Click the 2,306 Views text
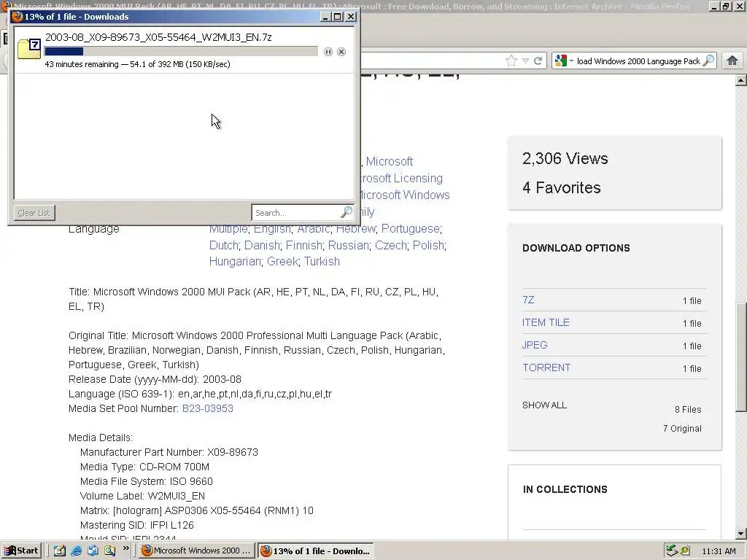Viewport: 747px width, 560px height. click(565, 158)
